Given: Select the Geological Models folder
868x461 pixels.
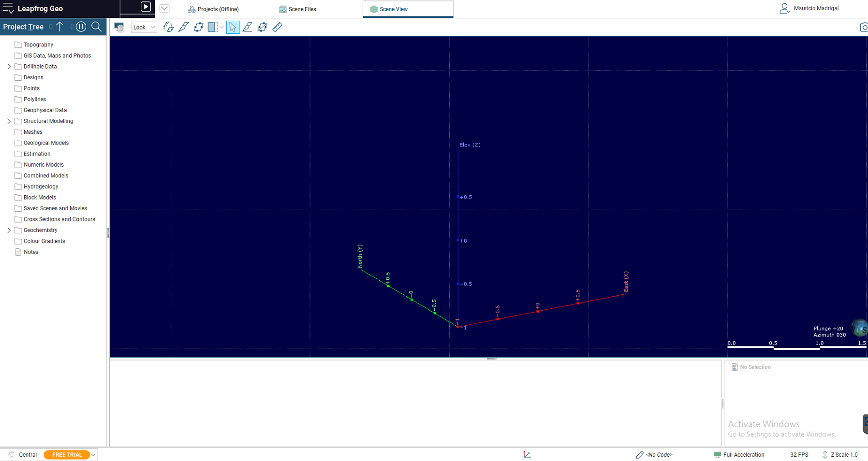Looking at the screenshot, I should tap(46, 143).
